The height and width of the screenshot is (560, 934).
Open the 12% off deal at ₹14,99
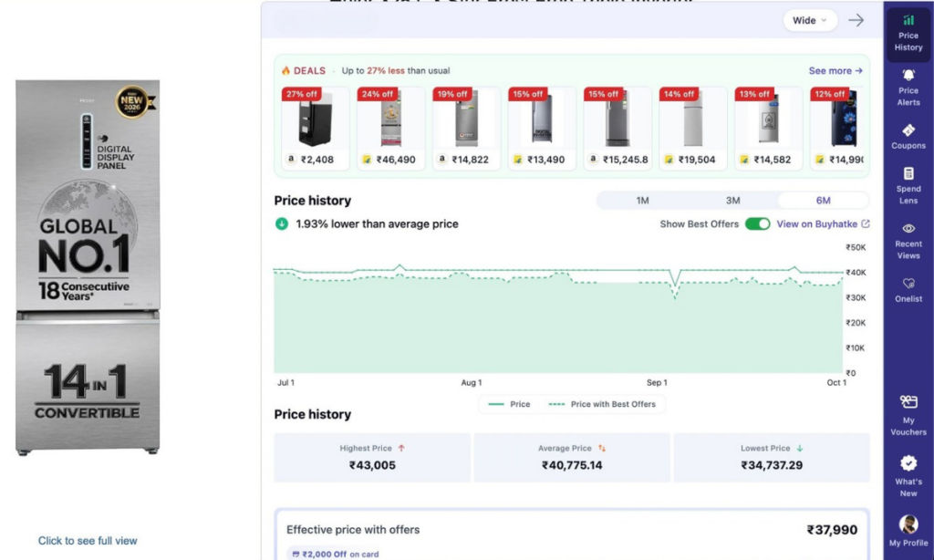(837, 128)
